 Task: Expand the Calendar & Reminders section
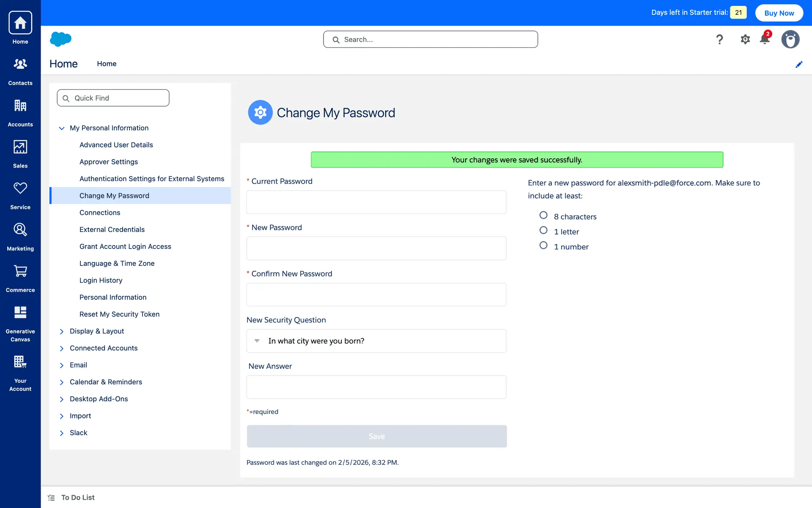pyautogui.click(x=62, y=382)
